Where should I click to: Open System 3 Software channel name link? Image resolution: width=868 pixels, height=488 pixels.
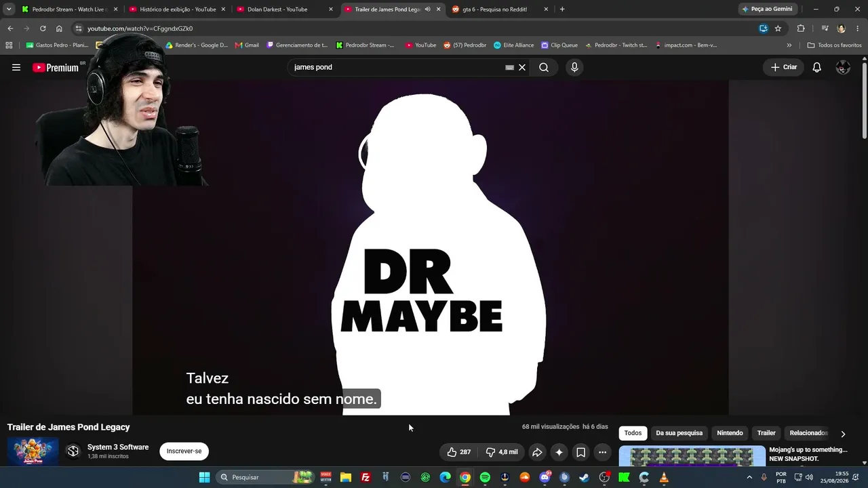[x=118, y=447]
